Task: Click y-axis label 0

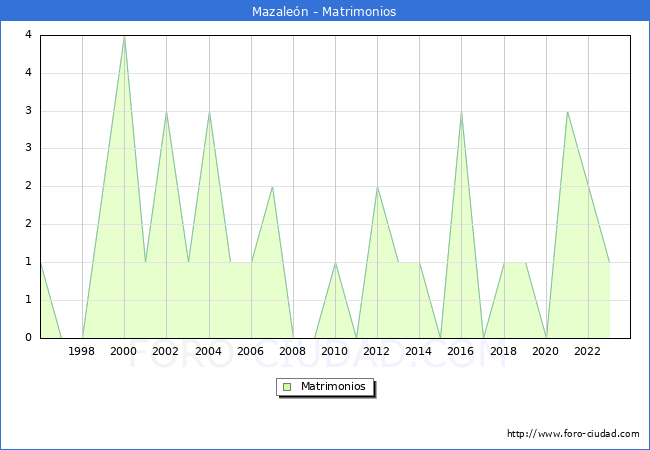Action: [x=28, y=337]
